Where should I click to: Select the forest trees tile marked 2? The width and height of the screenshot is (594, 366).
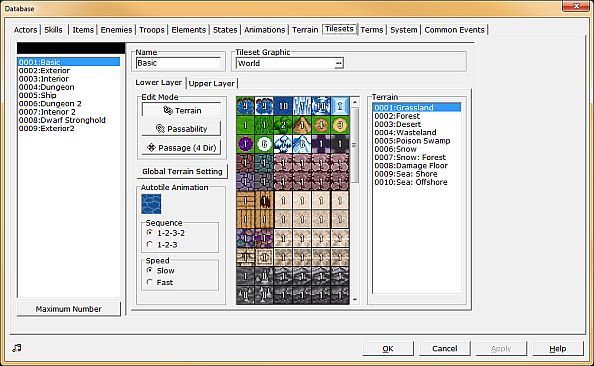point(283,125)
